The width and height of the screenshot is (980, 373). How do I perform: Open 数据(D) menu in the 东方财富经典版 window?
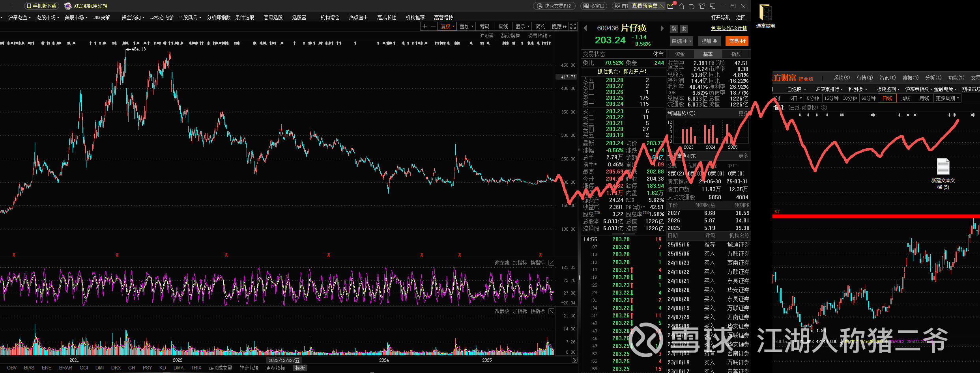[x=910, y=78]
